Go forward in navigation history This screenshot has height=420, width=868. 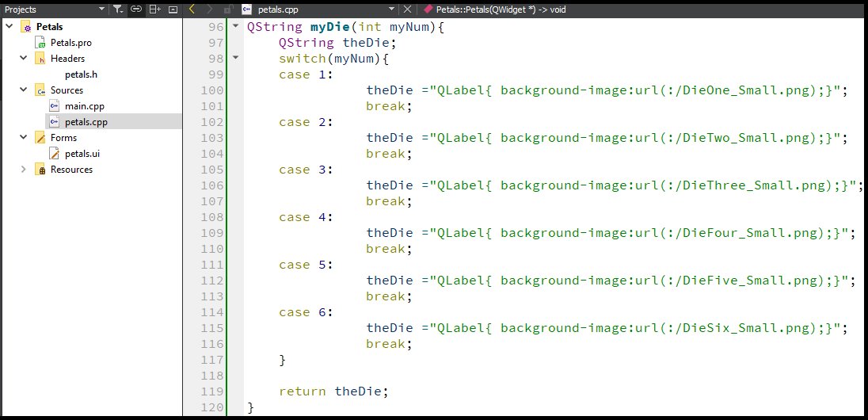pyautogui.click(x=209, y=9)
